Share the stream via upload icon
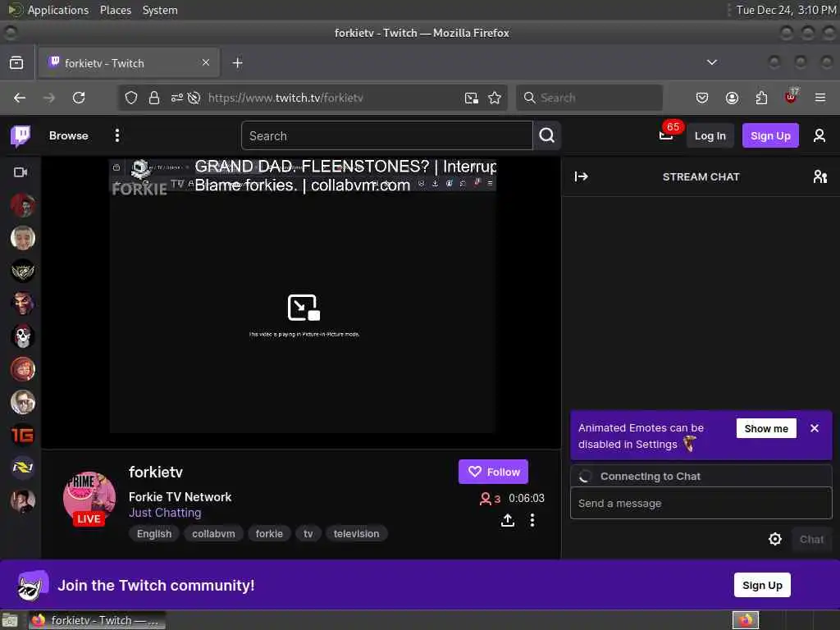Screen dimensions: 840x630 [x=507, y=519]
